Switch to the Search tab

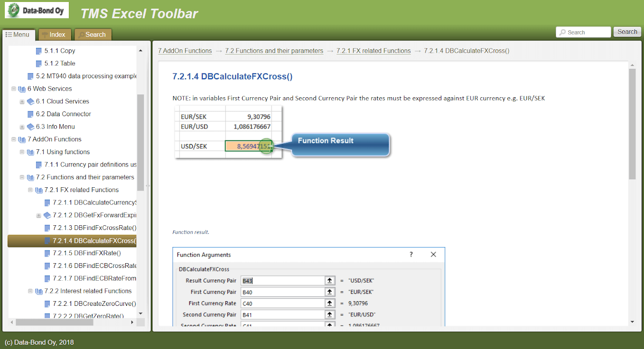click(x=93, y=35)
